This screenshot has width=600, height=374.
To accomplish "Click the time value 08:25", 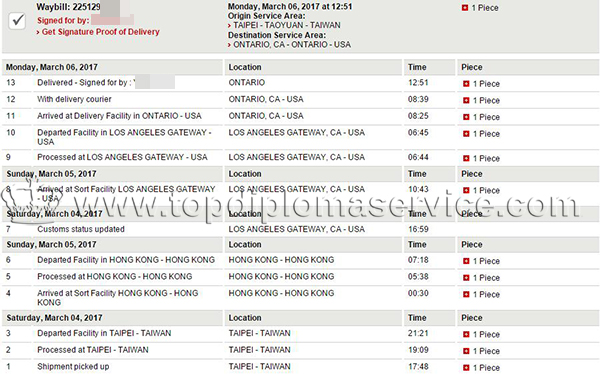I will (x=418, y=116).
